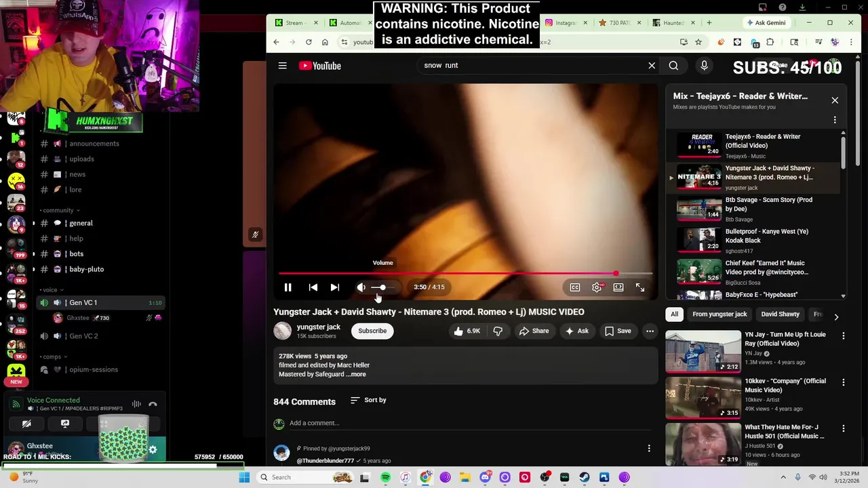Clear the search text 'snow runt'

pos(652,66)
